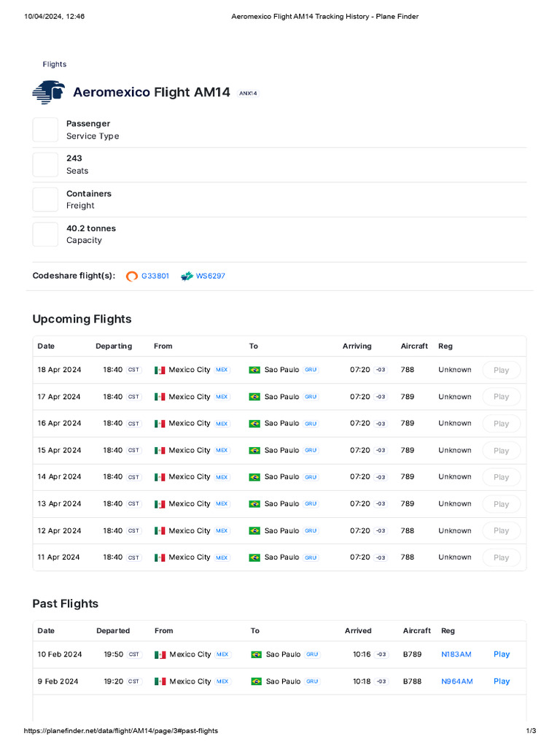Select the Containers Freight icon box
The image size is (560, 747).
[45, 200]
